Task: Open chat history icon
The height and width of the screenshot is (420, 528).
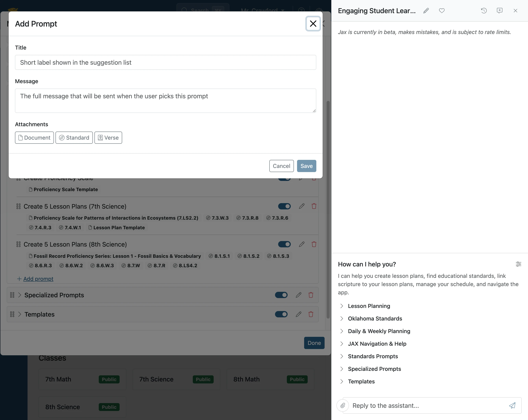Action: tap(484, 11)
